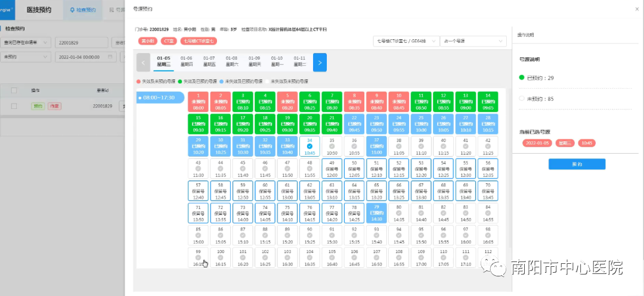Viewport: 644px width, 296px height.
Task: Click the check icon in slot 98
Action: (488, 235)
